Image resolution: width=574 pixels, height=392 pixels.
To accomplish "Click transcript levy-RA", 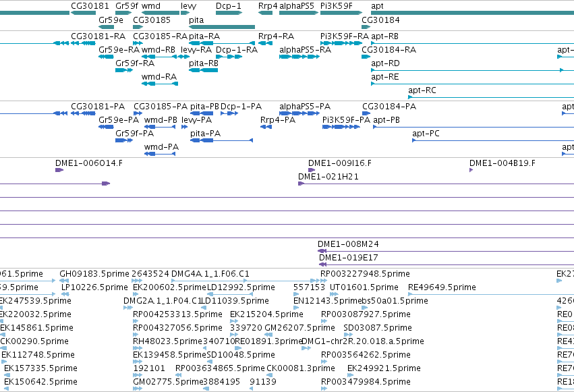I will point(196,50).
